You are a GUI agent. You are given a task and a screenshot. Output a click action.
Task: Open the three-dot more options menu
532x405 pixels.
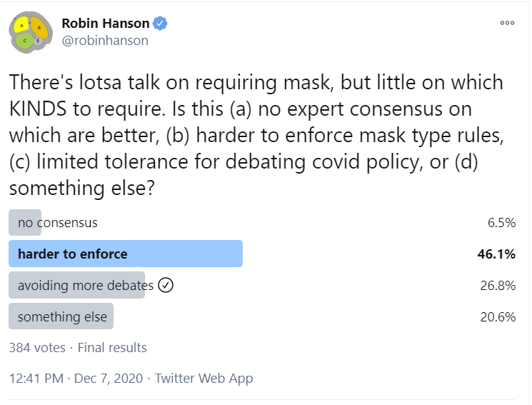pyautogui.click(x=507, y=23)
